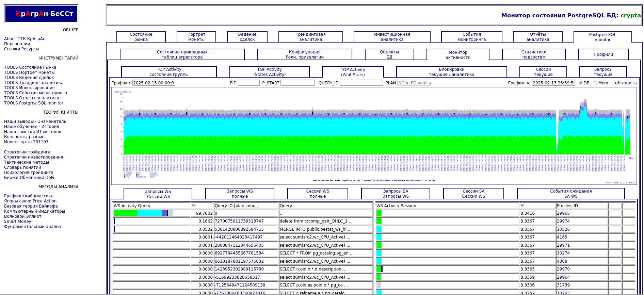Focus the QUERY_ID input field

click(x=361, y=83)
